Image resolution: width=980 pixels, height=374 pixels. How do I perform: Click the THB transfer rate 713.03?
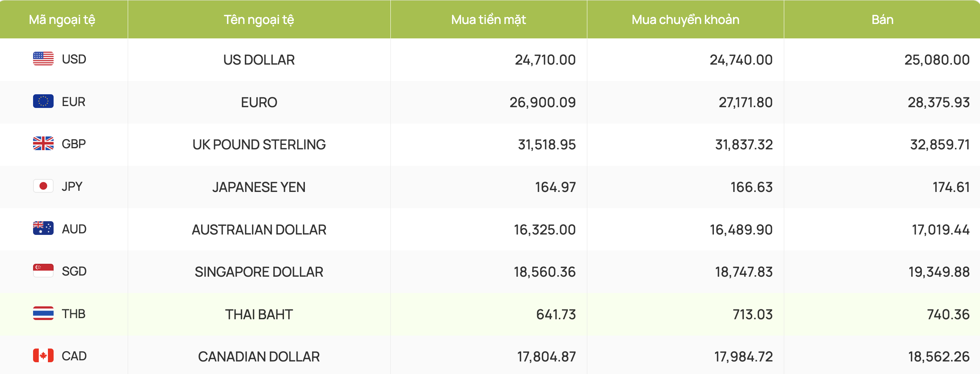pos(752,315)
